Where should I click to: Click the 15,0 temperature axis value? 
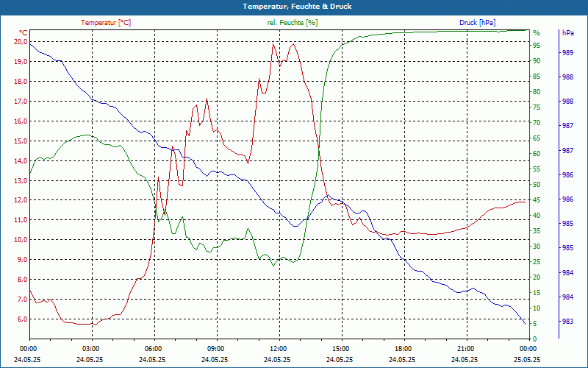[x=20, y=141]
